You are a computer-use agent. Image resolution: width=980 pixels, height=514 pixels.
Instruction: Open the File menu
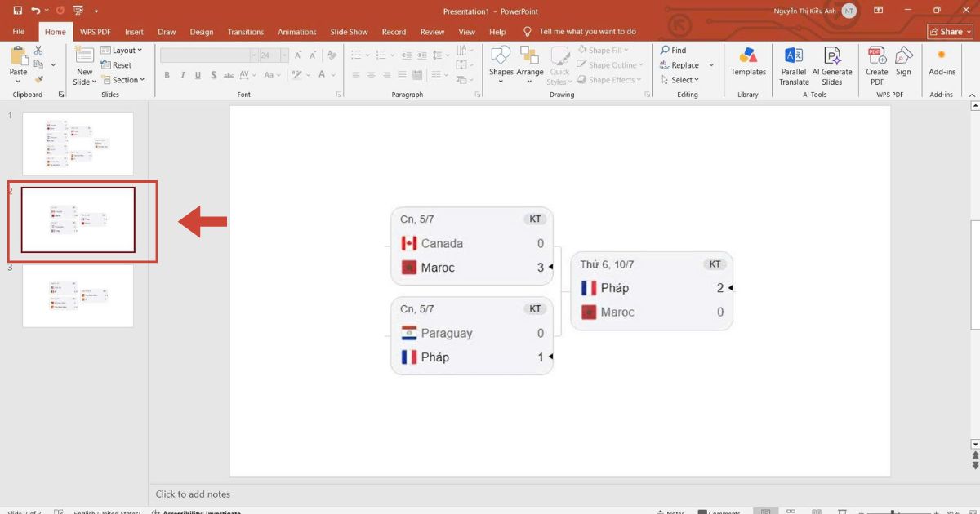19,32
